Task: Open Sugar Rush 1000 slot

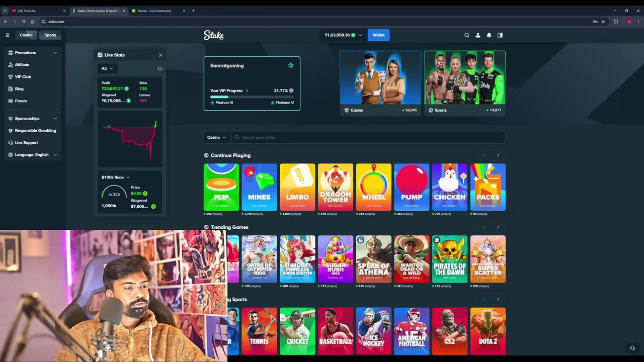Action: point(336,259)
